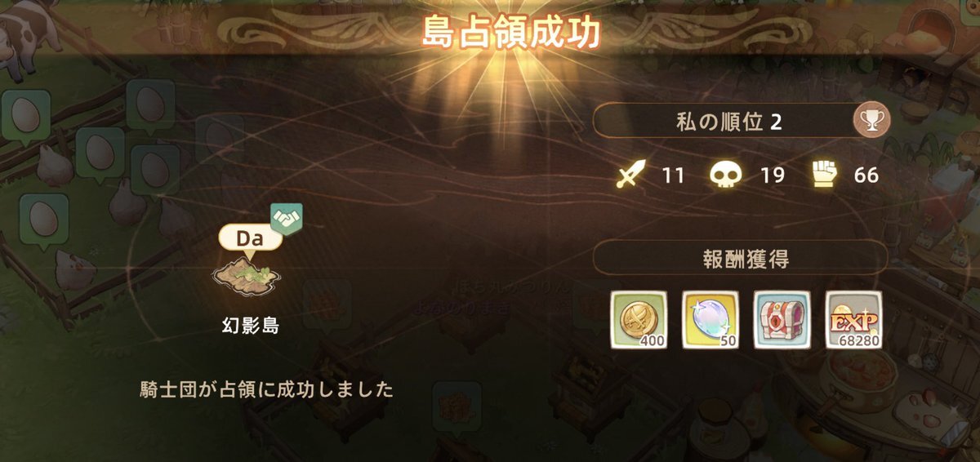
Task: Tap the 騎士団が占領に成功しました message
Action: [x=267, y=389]
